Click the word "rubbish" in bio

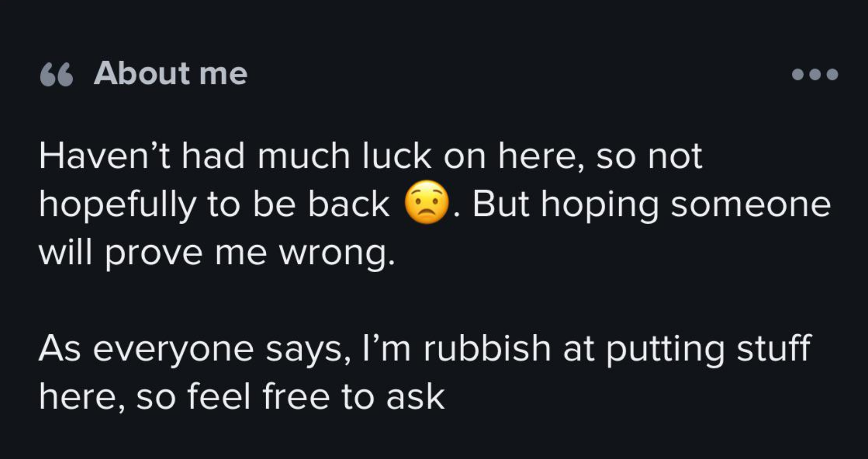[487, 348]
